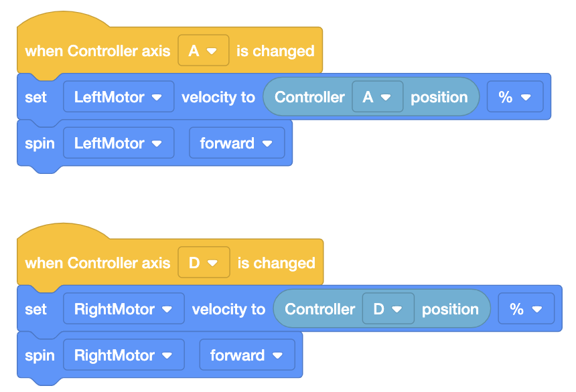Open the forward direction dropdown for LeftMotor

click(237, 142)
